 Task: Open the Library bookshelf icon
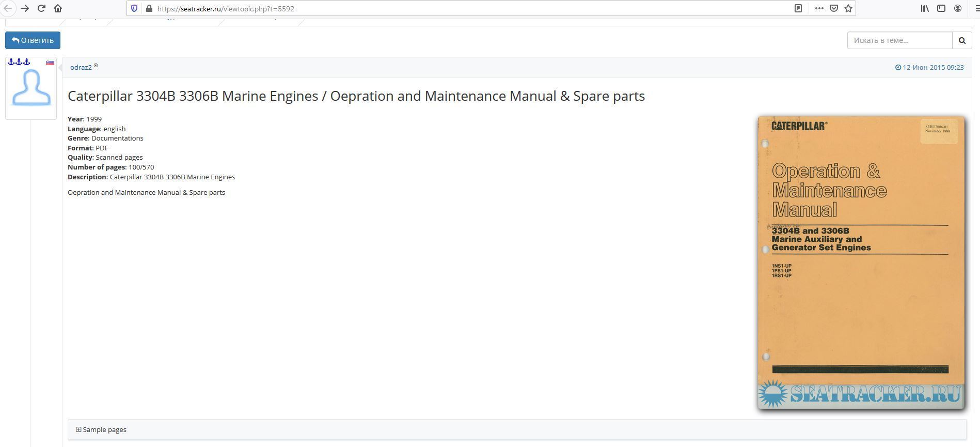point(924,8)
